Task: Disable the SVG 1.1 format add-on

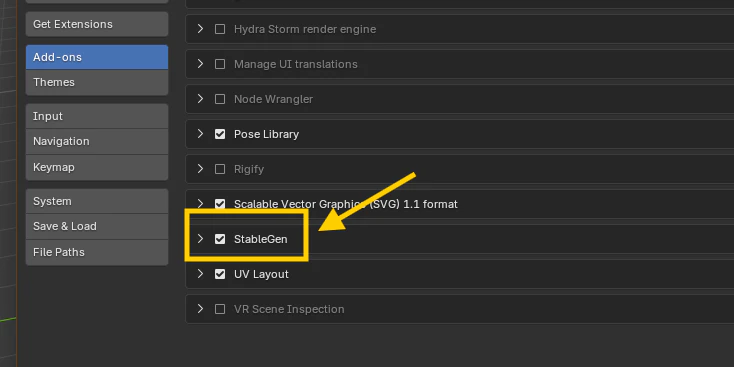Action: [x=220, y=204]
